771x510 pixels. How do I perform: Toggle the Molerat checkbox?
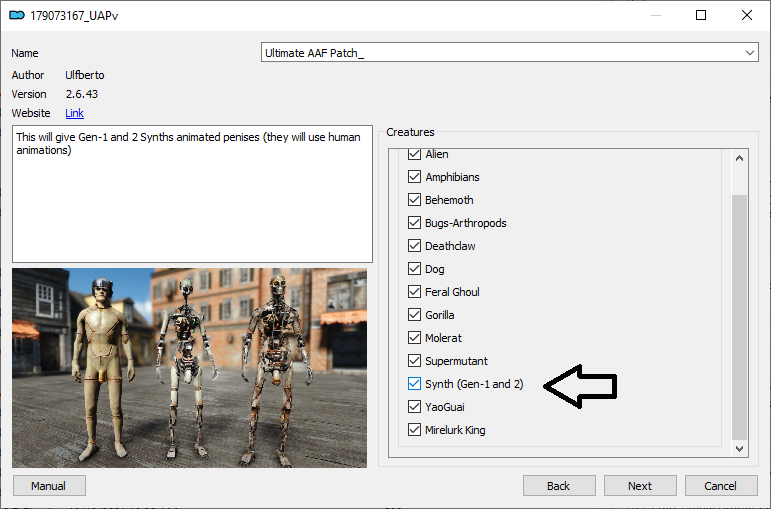(x=414, y=338)
